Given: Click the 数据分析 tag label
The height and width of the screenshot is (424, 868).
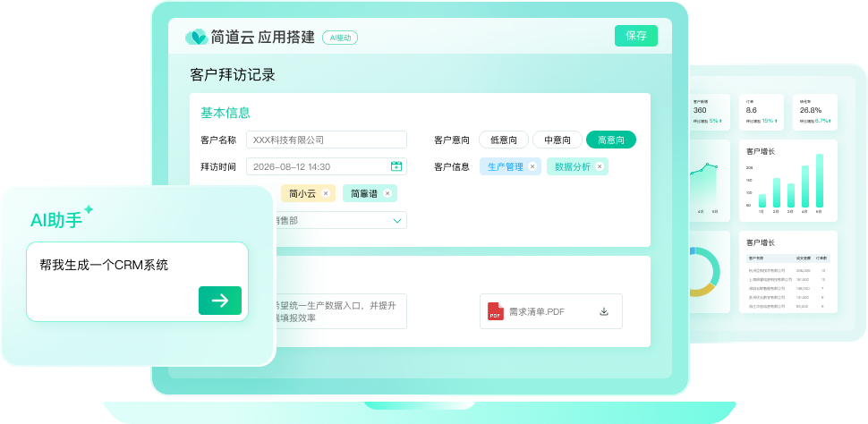Looking at the screenshot, I should [x=573, y=166].
